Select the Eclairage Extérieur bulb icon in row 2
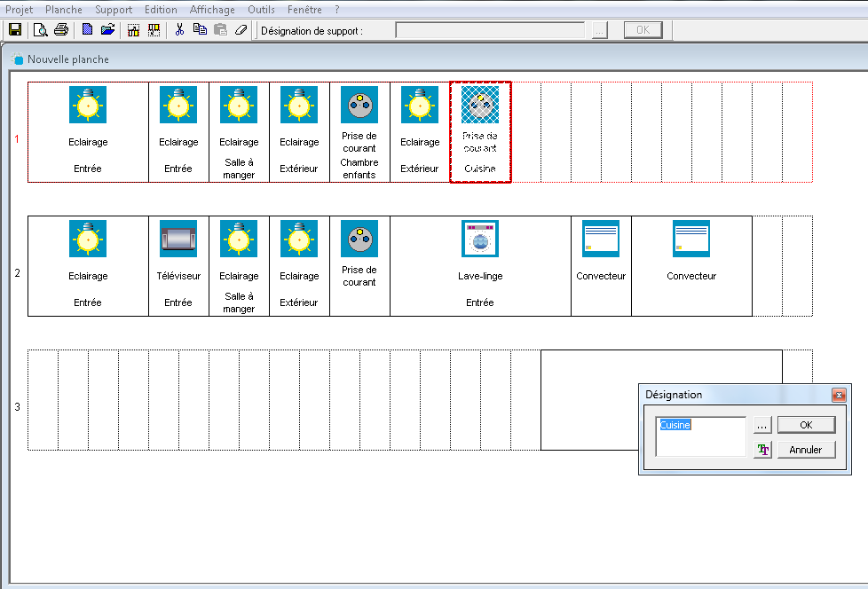 299,239
